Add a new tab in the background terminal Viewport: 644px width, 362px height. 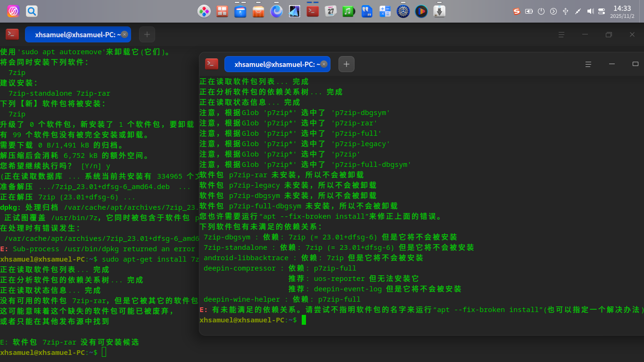(147, 34)
